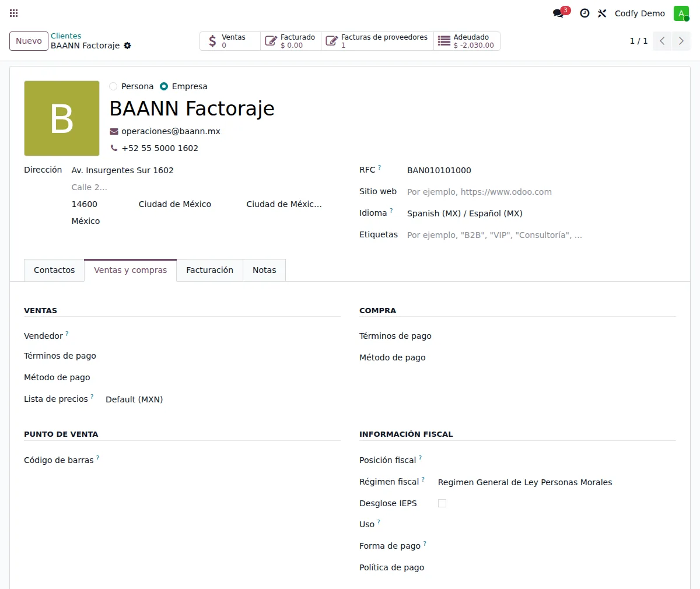This screenshot has width=700, height=589.
Task: Open the state field Ciudad de Méxic…
Action: (x=284, y=204)
